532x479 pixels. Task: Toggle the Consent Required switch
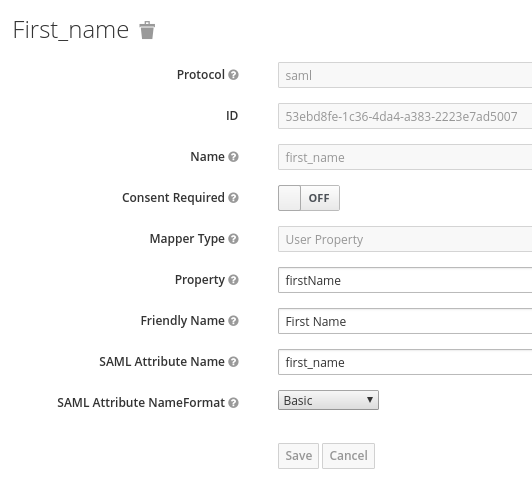tap(309, 198)
